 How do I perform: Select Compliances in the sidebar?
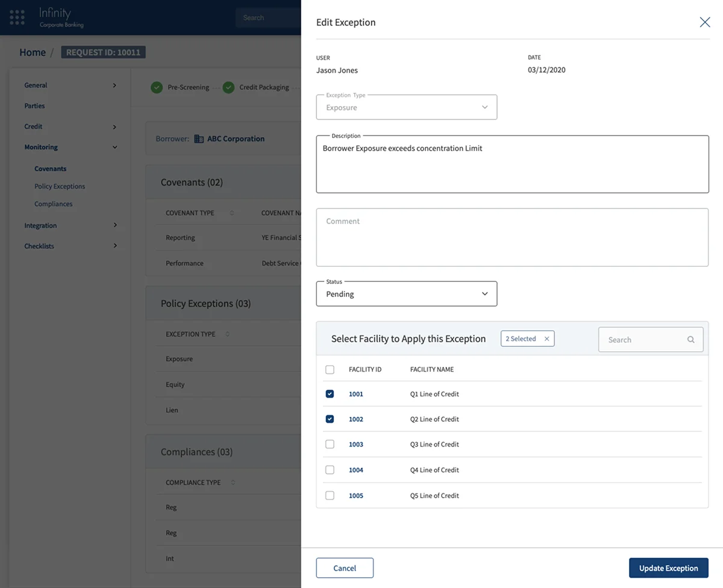[x=54, y=204]
